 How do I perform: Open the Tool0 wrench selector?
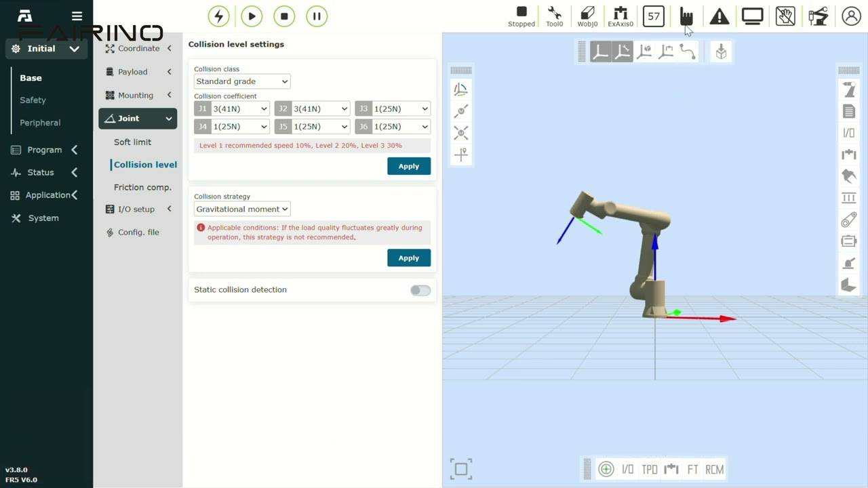[555, 16]
